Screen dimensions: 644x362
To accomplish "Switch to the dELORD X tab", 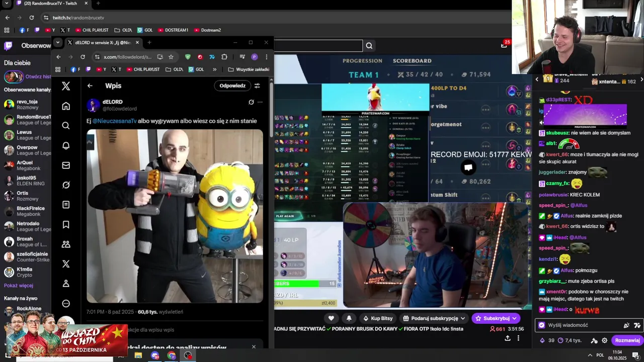I will coord(103,43).
